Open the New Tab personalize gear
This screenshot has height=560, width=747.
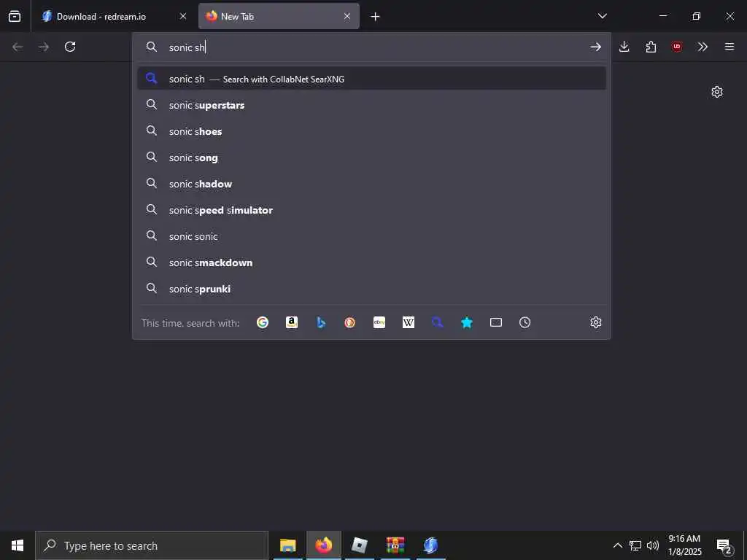tap(717, 91)
